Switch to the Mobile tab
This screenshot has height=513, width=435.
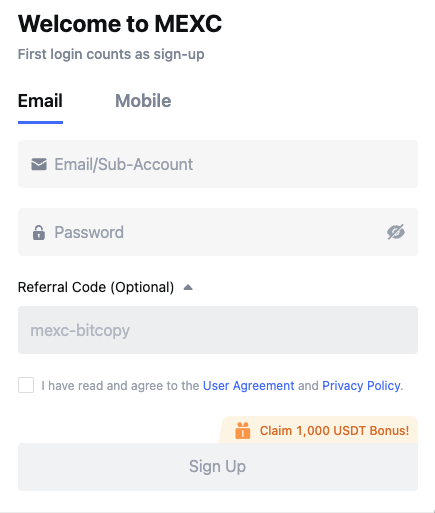(x=143, y=101)
